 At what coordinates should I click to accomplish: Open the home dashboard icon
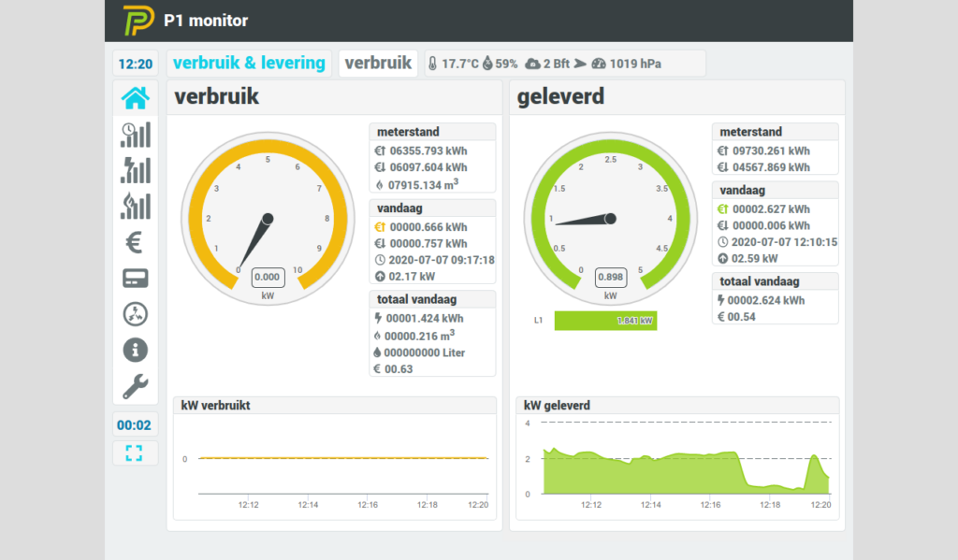(135, 98)
